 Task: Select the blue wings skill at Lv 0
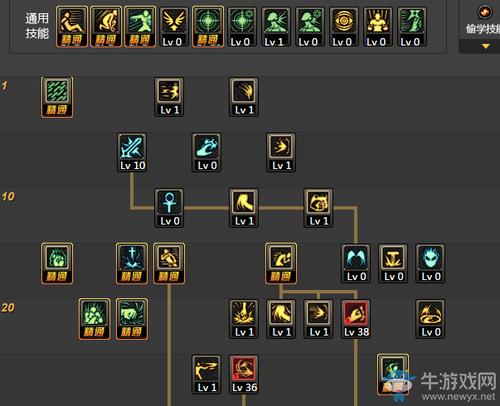click(356, 263)
